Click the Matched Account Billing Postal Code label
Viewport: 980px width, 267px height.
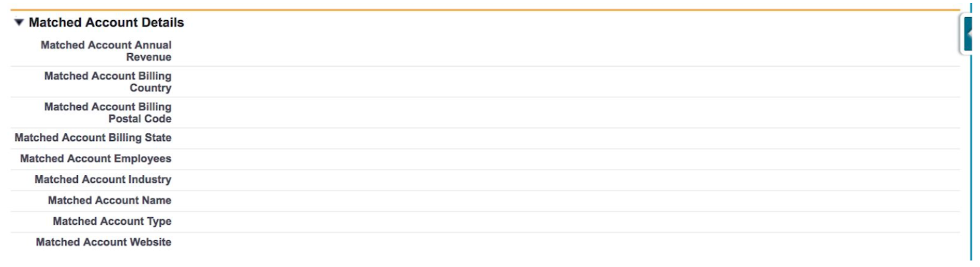point(108,113)
